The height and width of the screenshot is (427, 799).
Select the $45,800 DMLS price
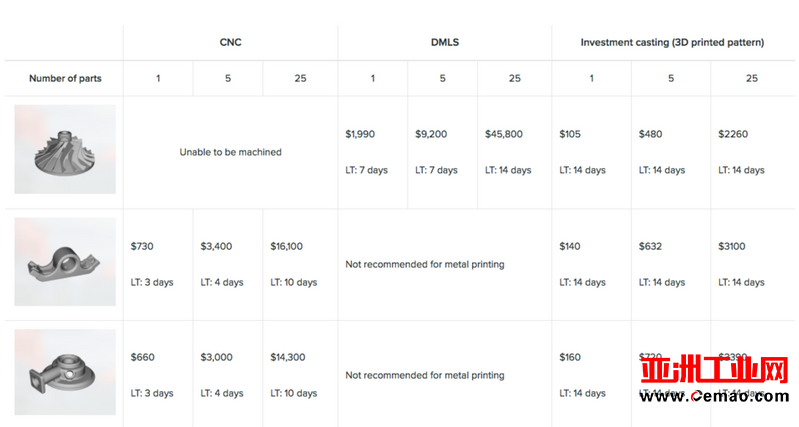tap(504, 134)
